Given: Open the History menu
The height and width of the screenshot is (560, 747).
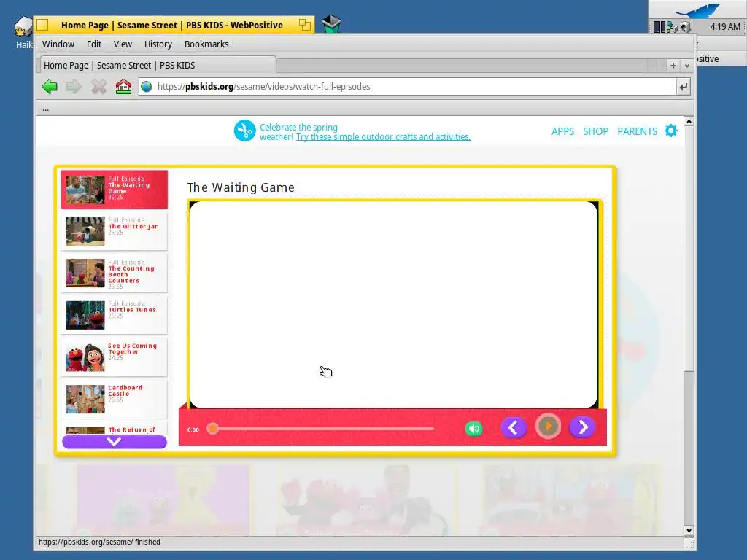Looking at the screenshot, I should coord(158,44).
